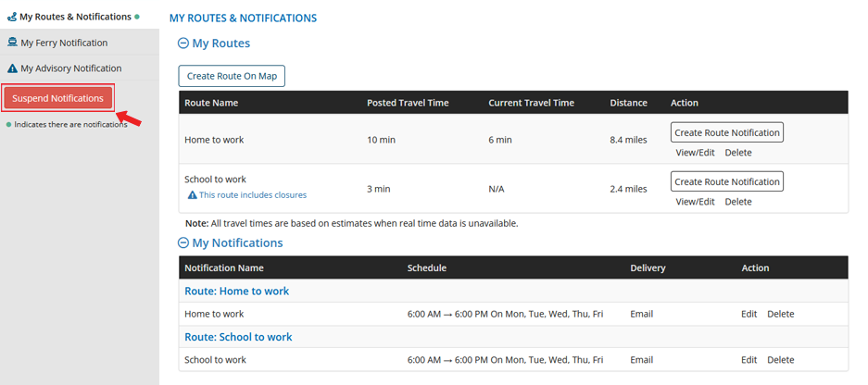Open View/Edit for School to work route
The image size is (868, 385).
click(x=695, y=202)
